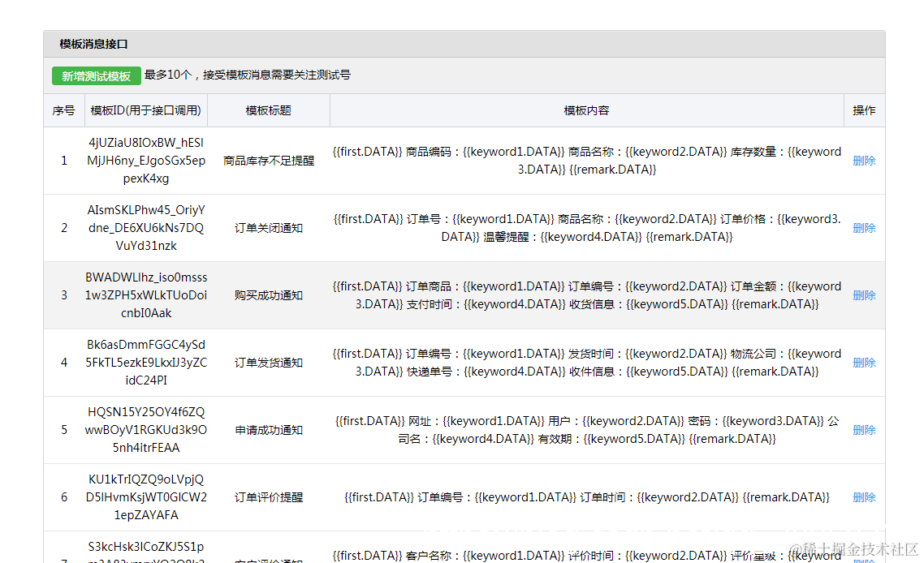
Task: Click the 序号 column header
Action: (x=63, y=110)
